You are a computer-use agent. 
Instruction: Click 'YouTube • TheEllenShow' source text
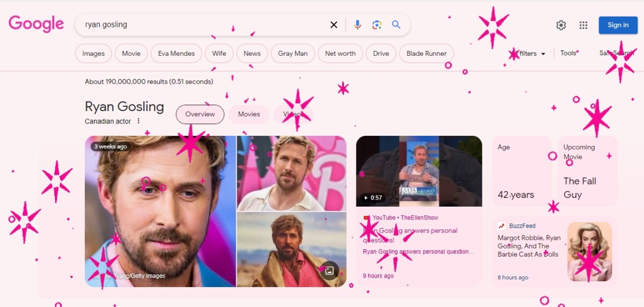[x=405, y=218]
